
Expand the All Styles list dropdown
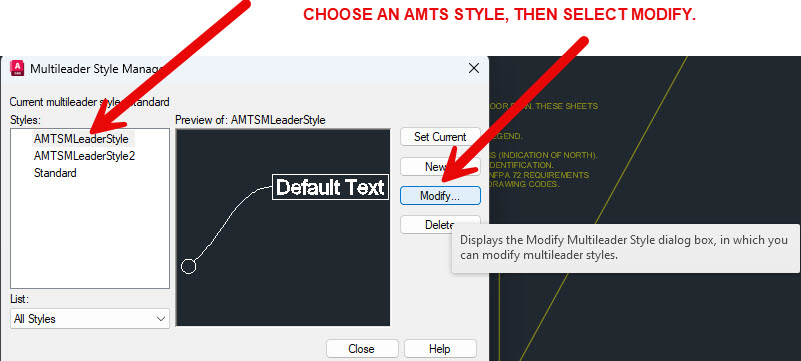tap(90, 319)
